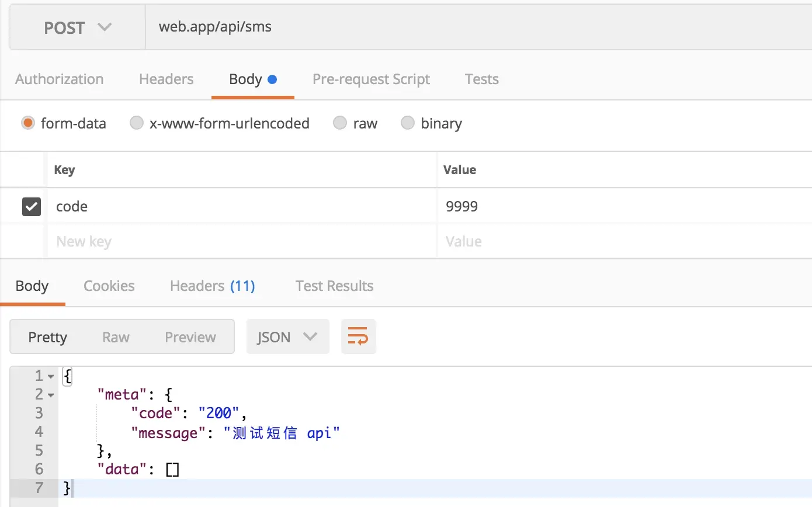Collapse the meta object fold arrow
This screenshot has height=507, width=812.
click(51, 395)
